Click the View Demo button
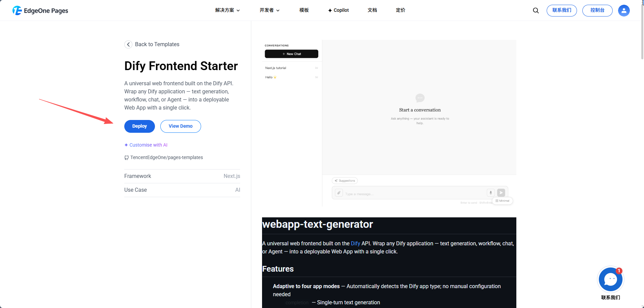Screen dimensions: 644x308 click(181, 126)
